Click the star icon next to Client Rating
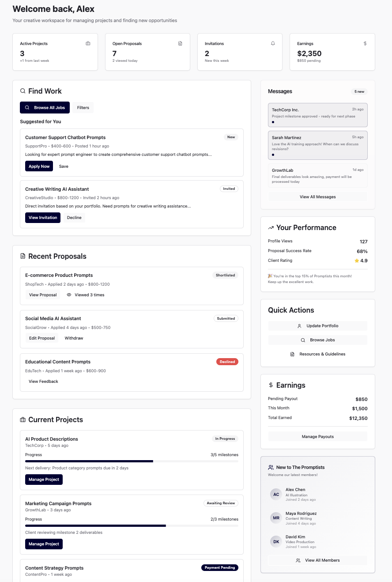 tap(356, 261)
